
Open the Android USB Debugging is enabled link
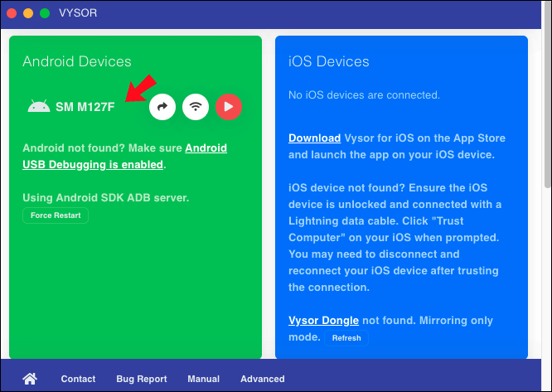point(124,157)
